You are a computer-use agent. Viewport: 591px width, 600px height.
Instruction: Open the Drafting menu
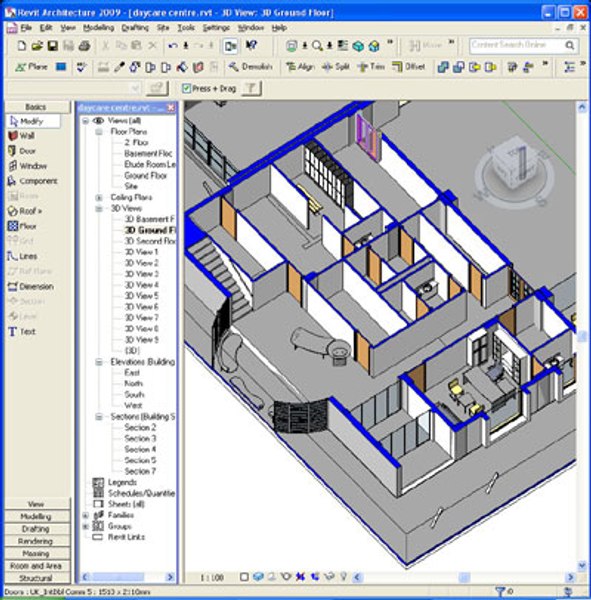coord(135,28)
